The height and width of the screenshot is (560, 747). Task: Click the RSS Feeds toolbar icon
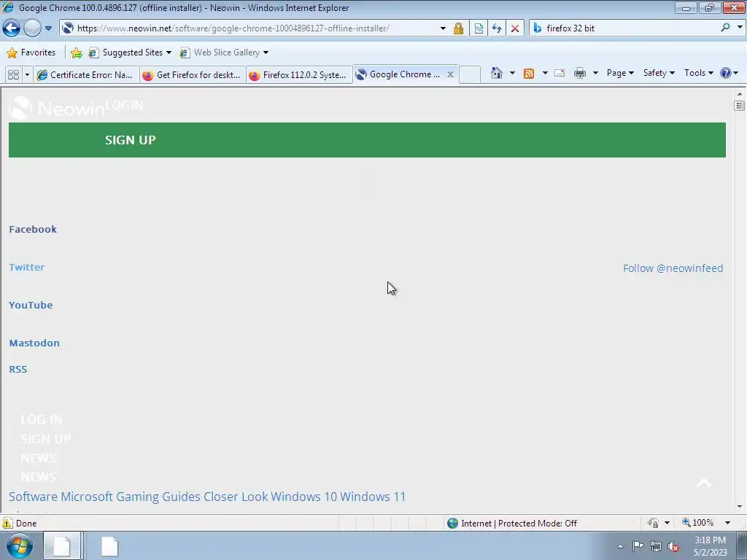coord(529,73)
